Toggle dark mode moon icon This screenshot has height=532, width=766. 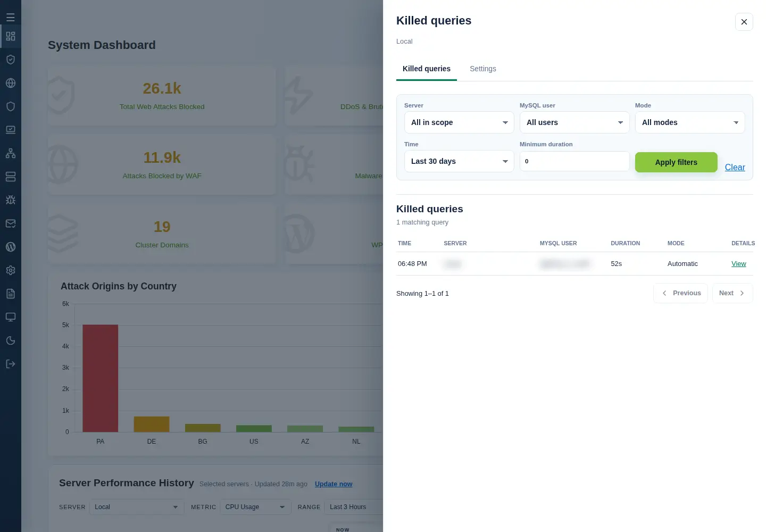10,340
